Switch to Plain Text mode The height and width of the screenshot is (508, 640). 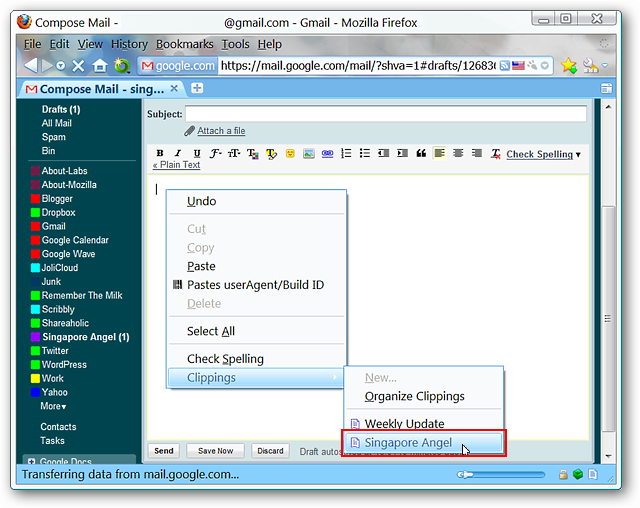[176, 165]
